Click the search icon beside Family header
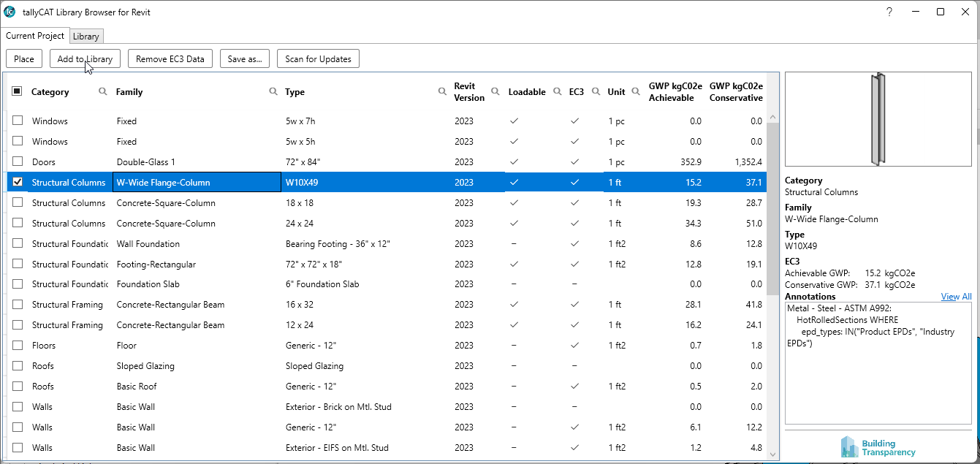Screen dimensions: 980x464 click(273, 91)
